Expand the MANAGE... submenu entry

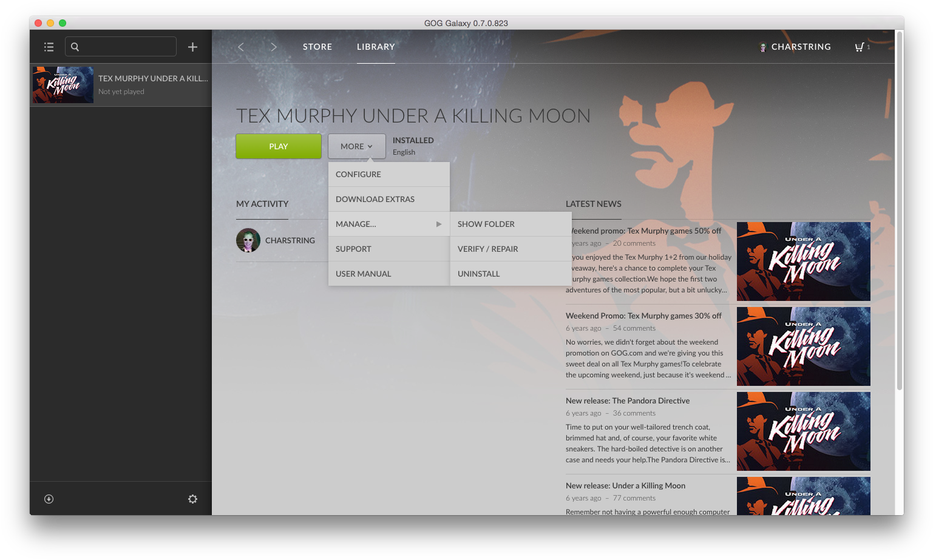click(389, 224)
